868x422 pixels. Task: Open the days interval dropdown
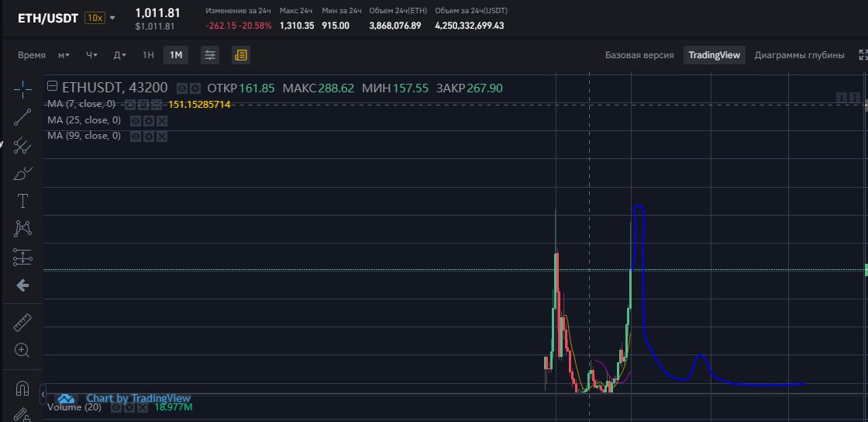tap(119, 55)
